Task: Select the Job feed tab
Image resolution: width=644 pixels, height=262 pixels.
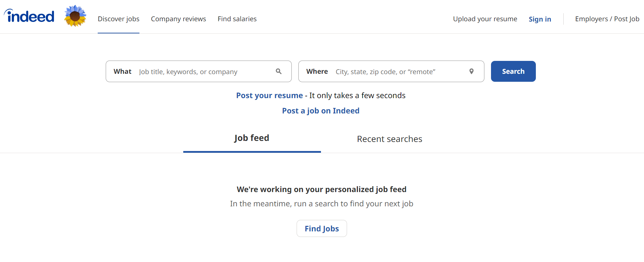Action: point(252,138)
